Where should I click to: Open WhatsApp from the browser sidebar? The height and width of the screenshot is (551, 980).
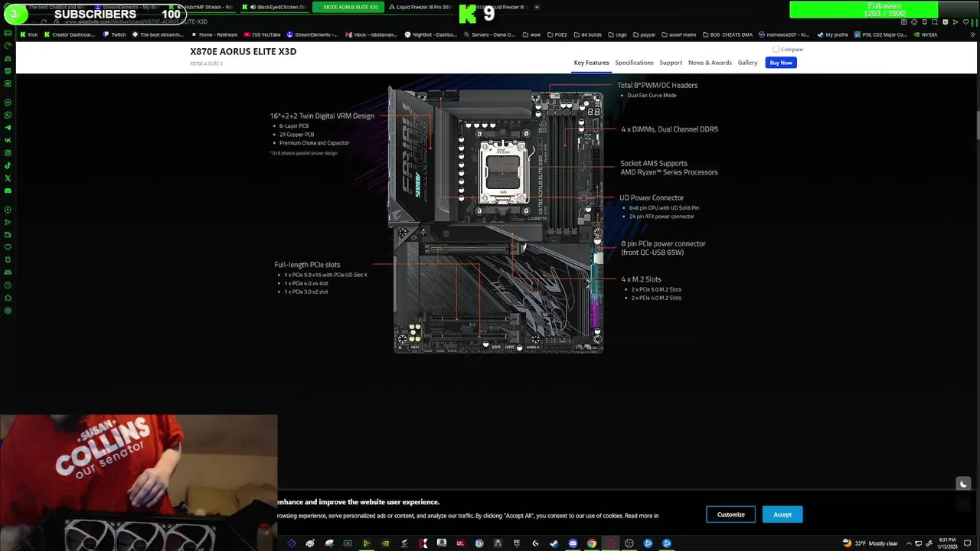[8, 115]
